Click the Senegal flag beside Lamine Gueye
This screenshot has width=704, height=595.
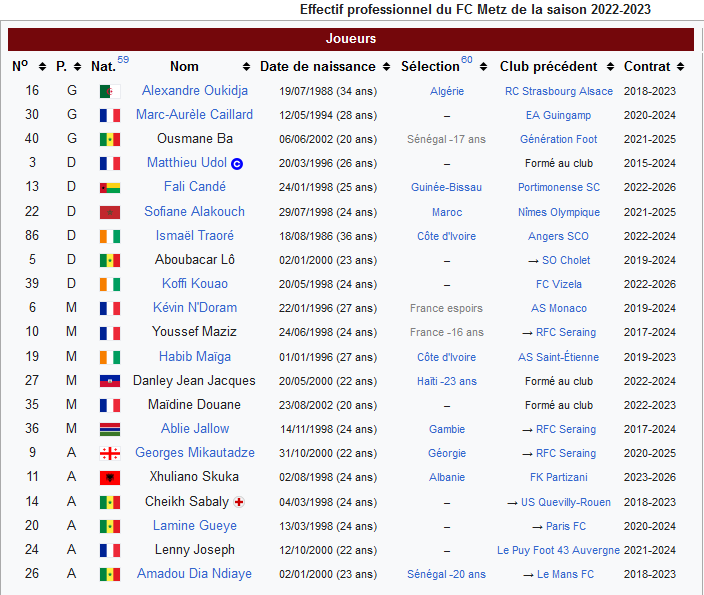point(110,526)
